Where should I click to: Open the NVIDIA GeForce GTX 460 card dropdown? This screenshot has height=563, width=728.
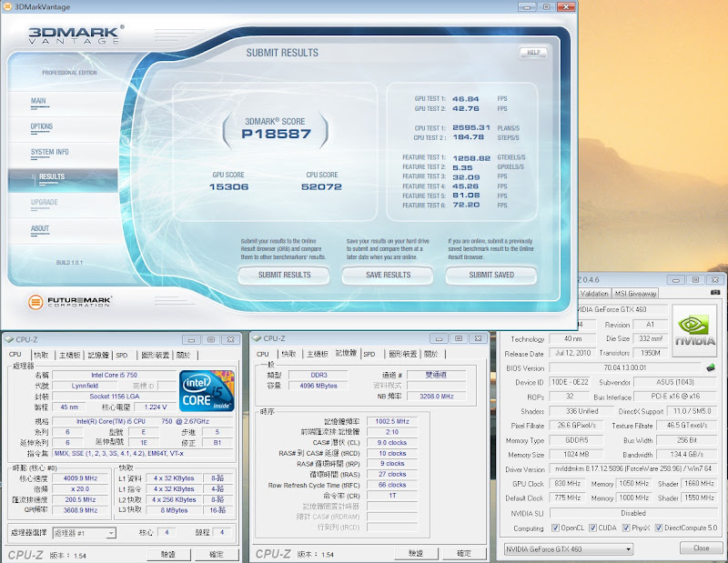click(569, 549)
